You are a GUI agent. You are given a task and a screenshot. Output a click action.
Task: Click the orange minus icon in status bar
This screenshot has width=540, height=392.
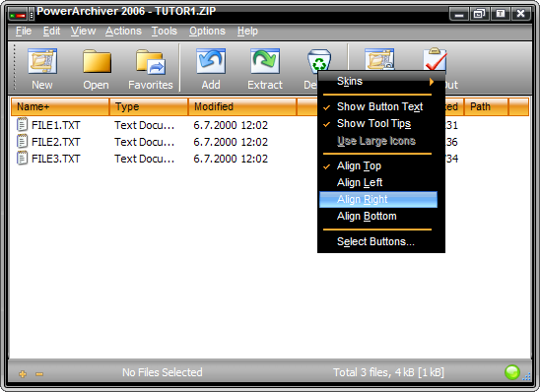tap(39, 374)
